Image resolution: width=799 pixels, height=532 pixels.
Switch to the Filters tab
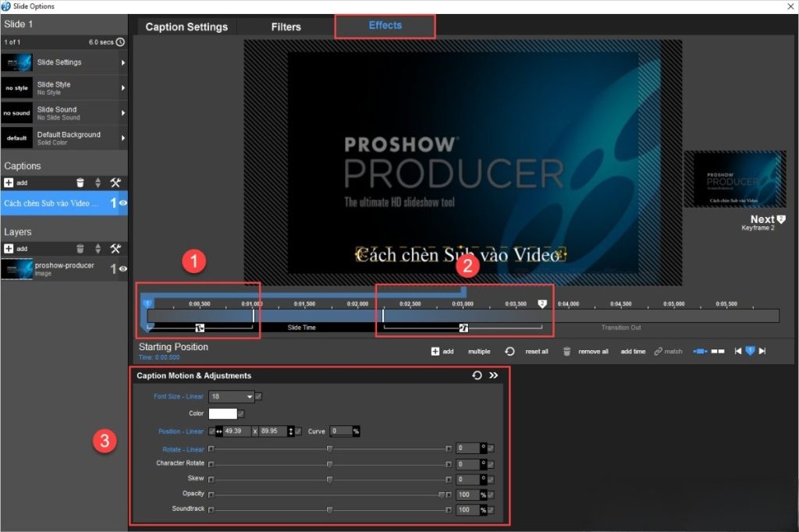286,27
